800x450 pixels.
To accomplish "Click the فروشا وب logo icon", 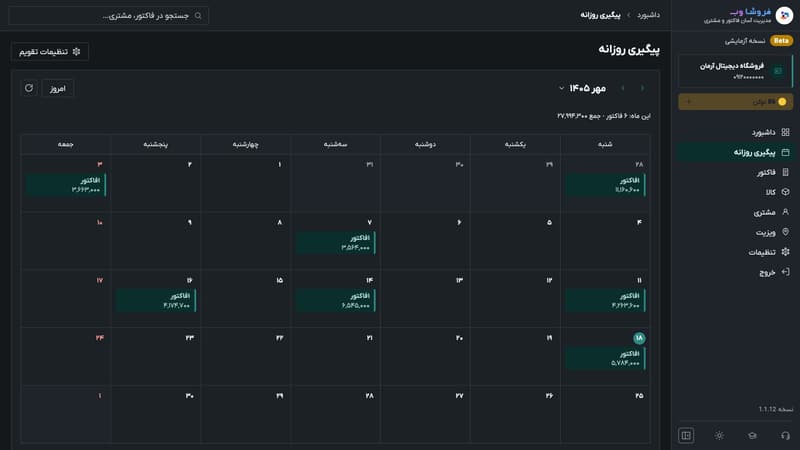I will [x=784, y=15].
